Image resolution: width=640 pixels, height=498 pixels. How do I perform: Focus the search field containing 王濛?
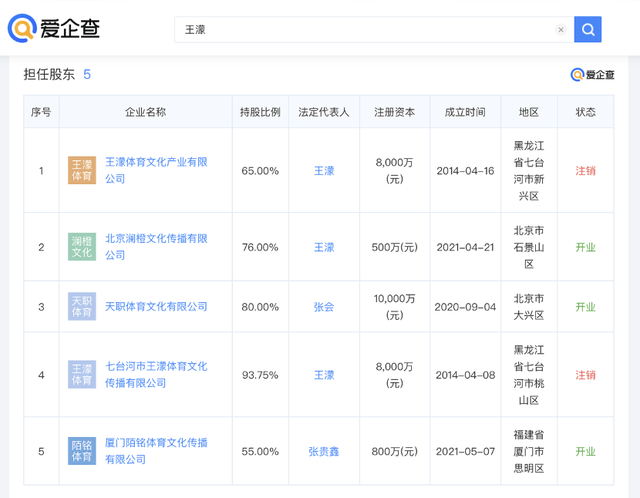374,29
